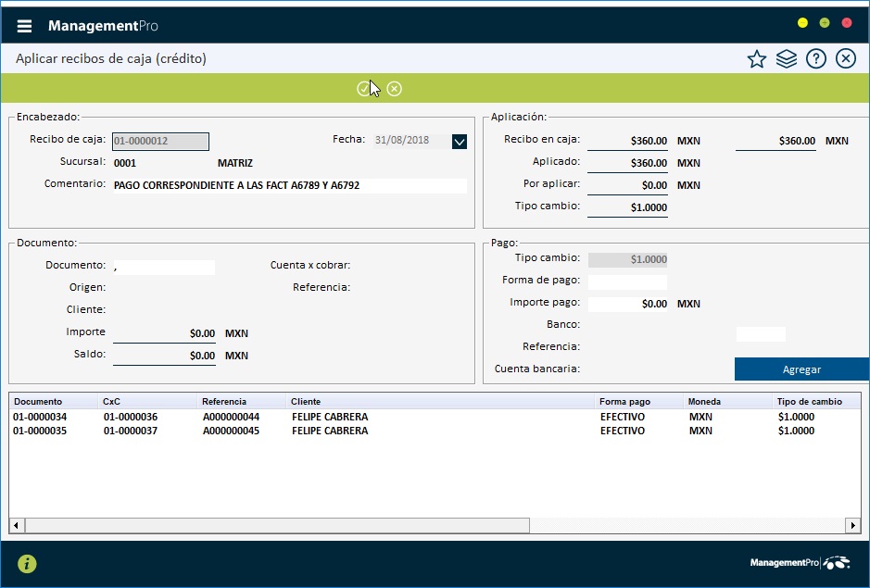Click the Documento Importe amount $0.00
This screenshot has width=870, height=588.
pos(202,333)
